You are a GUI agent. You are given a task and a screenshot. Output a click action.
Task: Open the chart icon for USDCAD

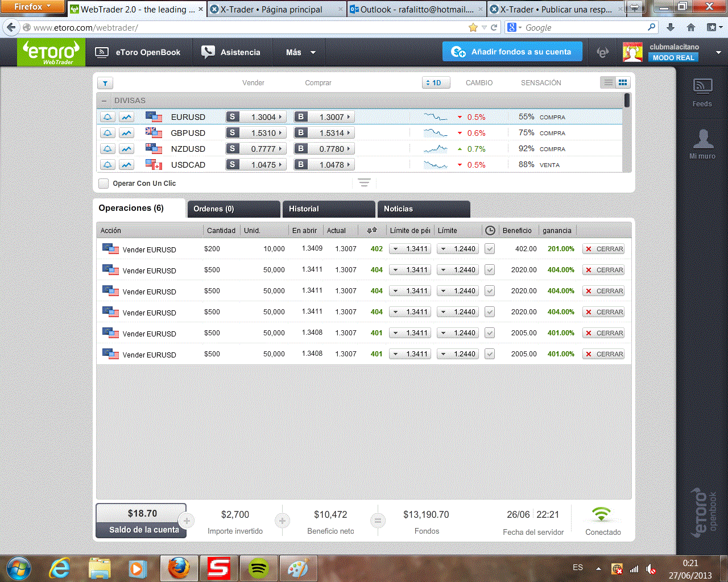pyautogui.click(x=126, y=165)
